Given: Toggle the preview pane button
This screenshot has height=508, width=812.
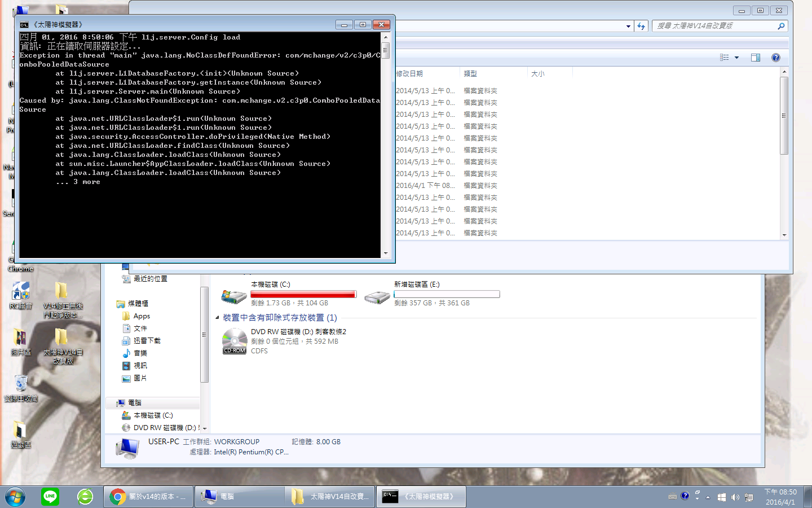Looking at the screenshot, I should coord(756,58).
